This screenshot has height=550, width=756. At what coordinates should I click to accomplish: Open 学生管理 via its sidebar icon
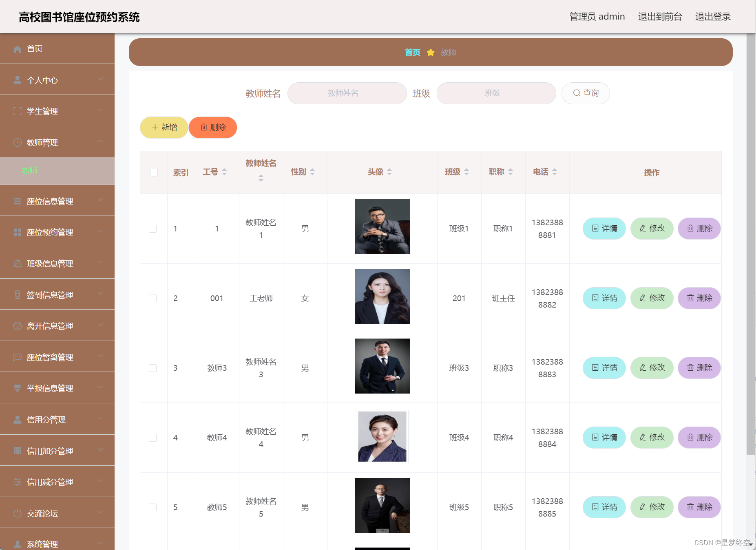click(18, 111)
